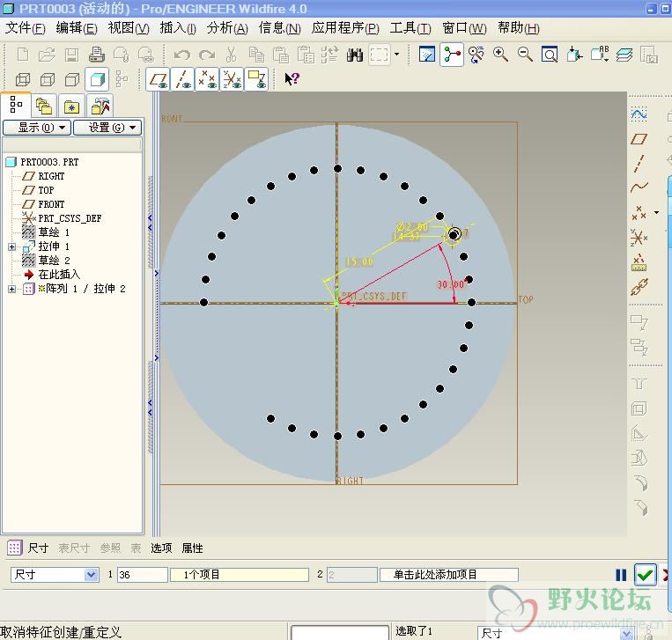Select the PRT_CSYS_DEF tree item
Viewport: 672px width, 640px height.
pyautogui.click(x=70, y=218)
